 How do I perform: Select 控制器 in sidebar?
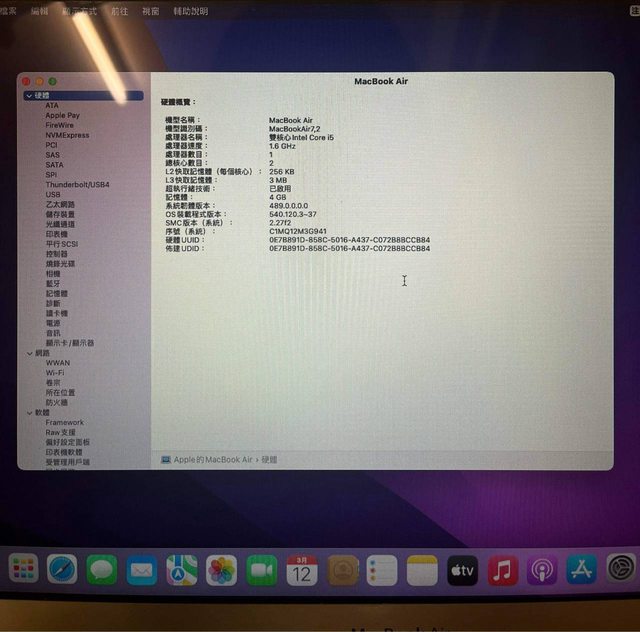pos(56,254)
